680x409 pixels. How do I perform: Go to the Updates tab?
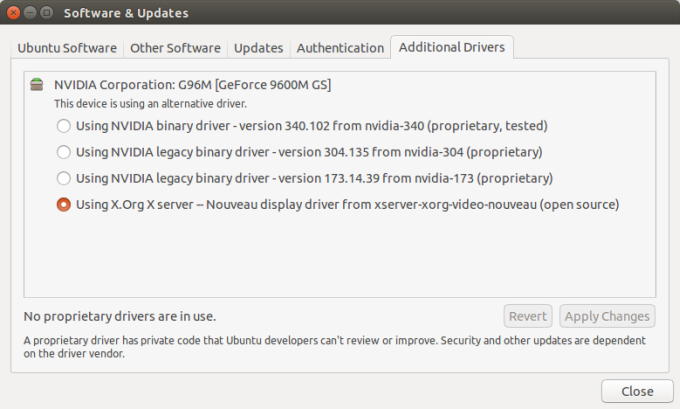[258, 48]
